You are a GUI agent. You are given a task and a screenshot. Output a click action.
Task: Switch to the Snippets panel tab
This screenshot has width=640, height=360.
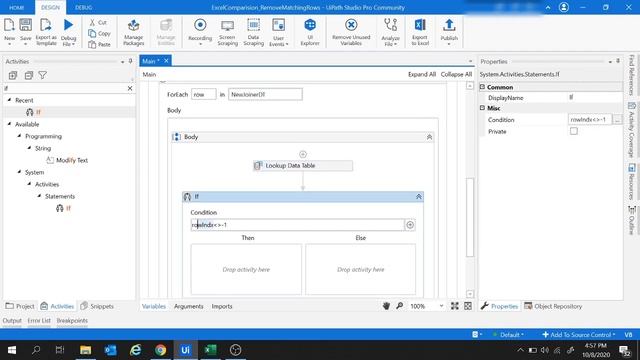point(97,306)
